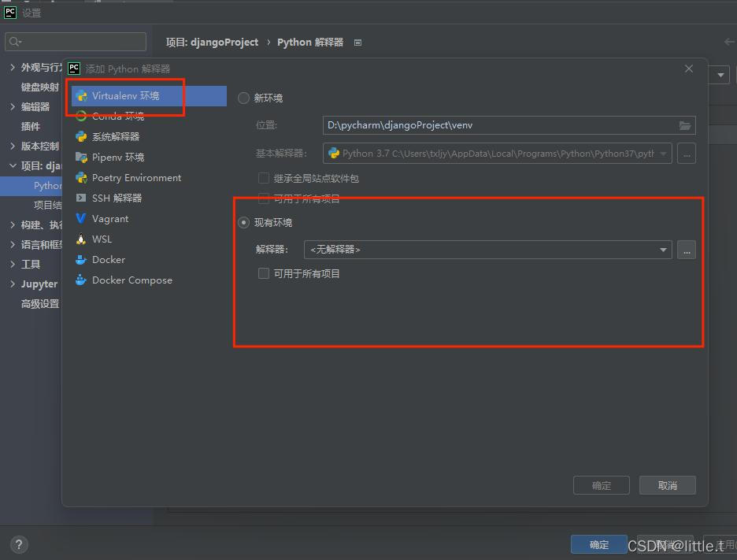
Task: Expand 外观与行为 settings group
Action: coord(13,68)
